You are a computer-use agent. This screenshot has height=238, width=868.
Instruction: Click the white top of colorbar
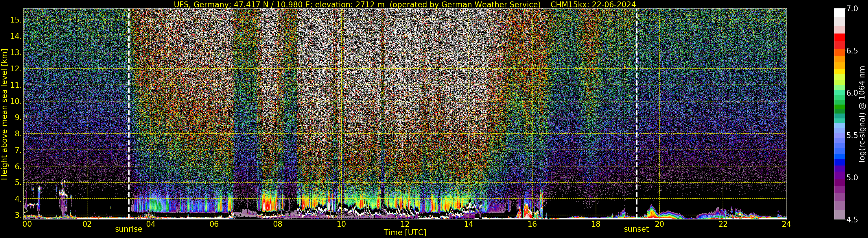[839, 13]
